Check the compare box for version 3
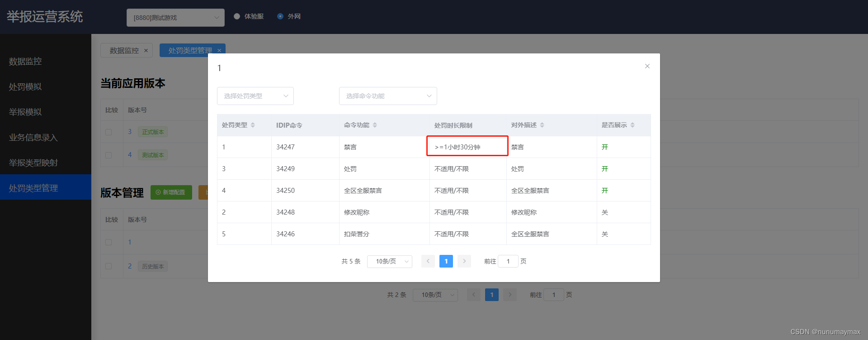The width and height of the screenshot is (868, 340). (108, 132)
